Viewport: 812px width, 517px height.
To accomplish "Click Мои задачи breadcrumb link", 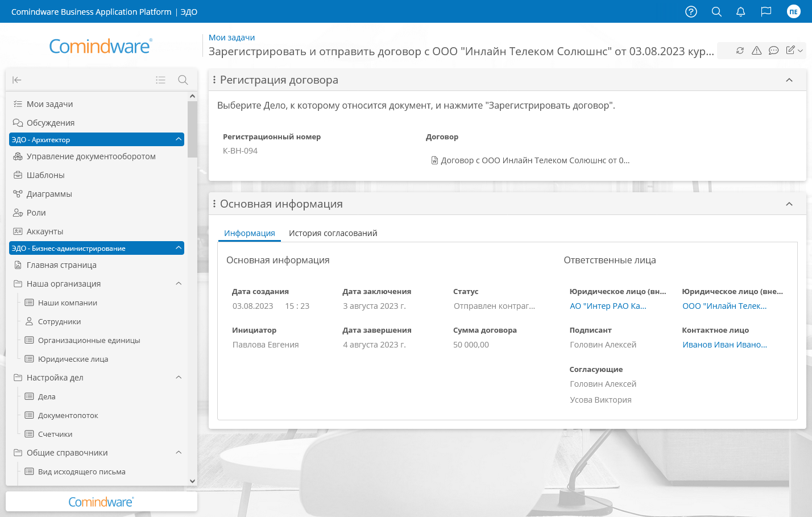I will point(231,38).
